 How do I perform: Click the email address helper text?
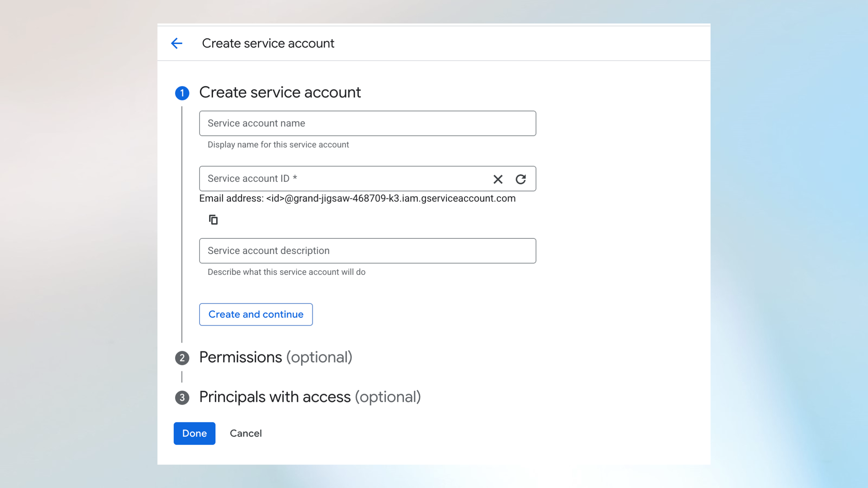(x=357, y=198)
